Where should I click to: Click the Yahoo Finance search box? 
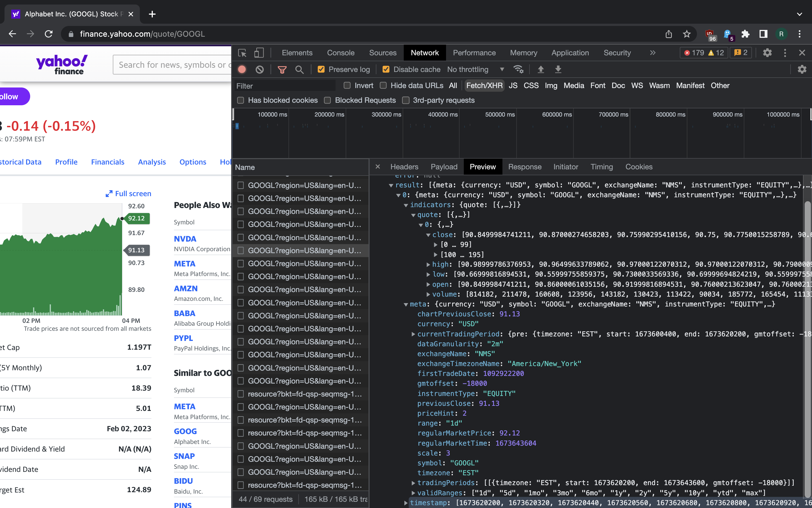click(x=172, y=65)
